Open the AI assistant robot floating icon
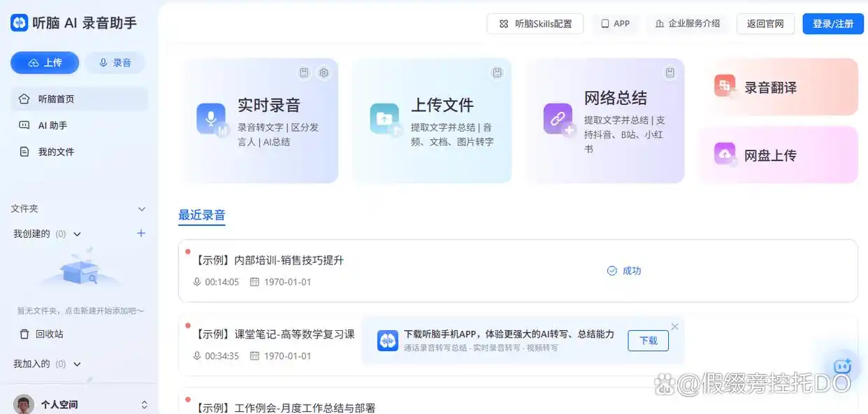Screen dimensions: 868x414 point(842,366)
